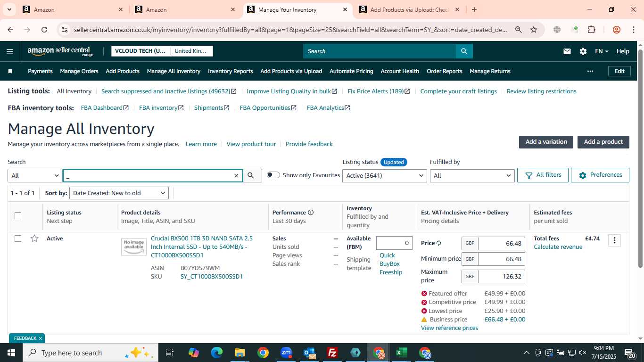This screenshot has height=362, width=644.
Task: Open the Quick BuyBox Freeship shipping template link
Action: pos(391,264)
